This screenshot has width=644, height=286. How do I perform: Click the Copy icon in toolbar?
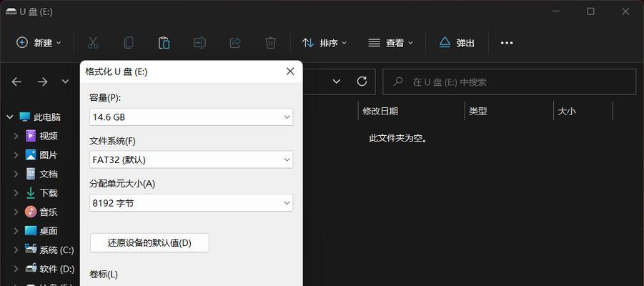pyautogui.click(x=129, y=43)
